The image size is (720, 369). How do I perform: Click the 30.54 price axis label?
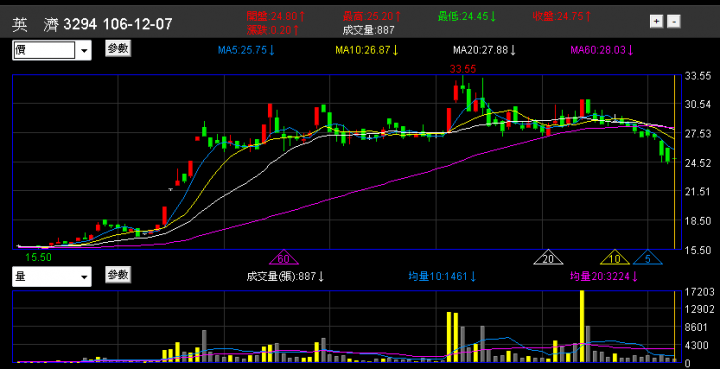click(x=697, y=105)
